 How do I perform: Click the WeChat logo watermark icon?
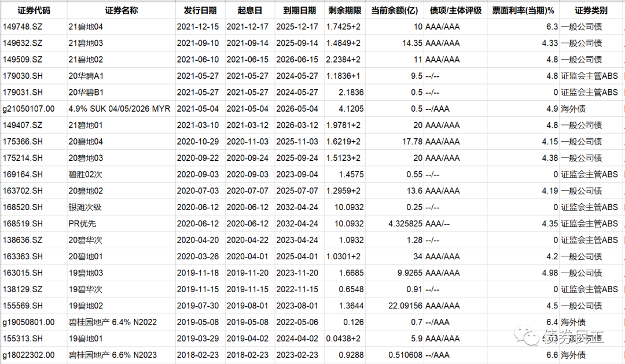(x=528, y=336)
